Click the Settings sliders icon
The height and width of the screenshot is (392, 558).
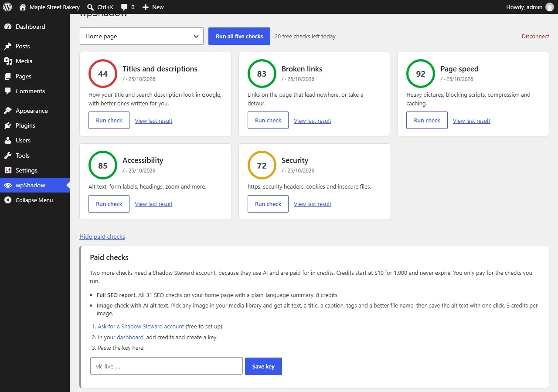click(x=8, y=170)
